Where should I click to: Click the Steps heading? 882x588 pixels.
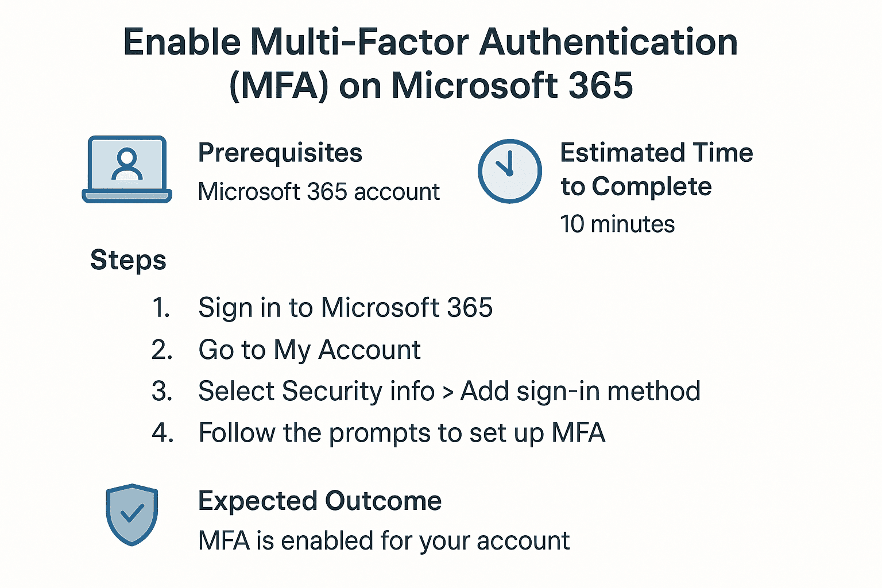tap(128, 260)
